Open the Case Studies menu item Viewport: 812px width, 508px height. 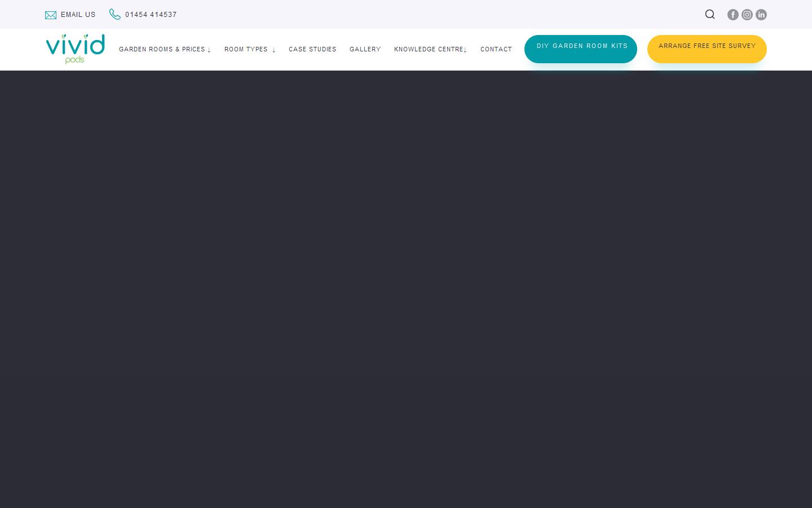coord(312,49)
